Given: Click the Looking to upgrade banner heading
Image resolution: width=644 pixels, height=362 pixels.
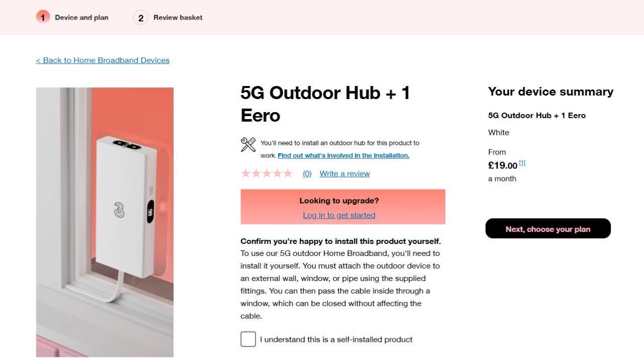Looking at the screenshot, I should tap(339, 201).
